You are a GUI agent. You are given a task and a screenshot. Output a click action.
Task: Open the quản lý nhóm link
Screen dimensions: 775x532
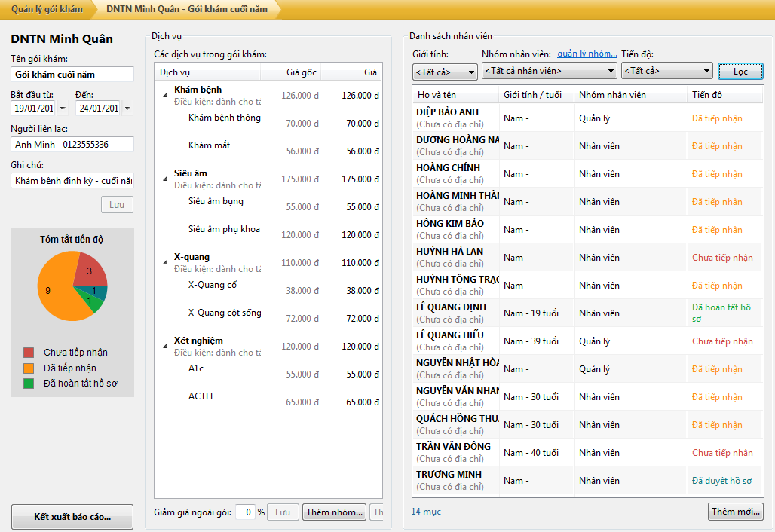coord(587,54)
